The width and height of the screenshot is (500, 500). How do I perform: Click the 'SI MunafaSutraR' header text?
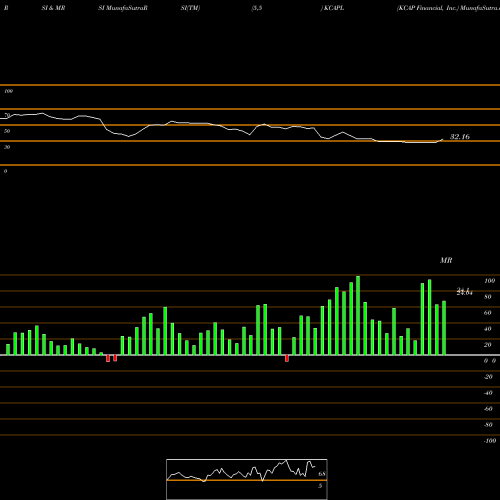[123, 8]
